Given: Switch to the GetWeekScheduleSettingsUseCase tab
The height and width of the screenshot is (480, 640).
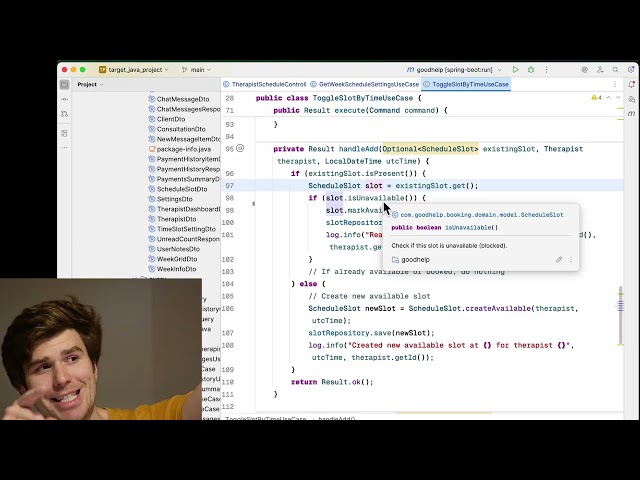Looking at the screenshot, I should click(368, 84).
